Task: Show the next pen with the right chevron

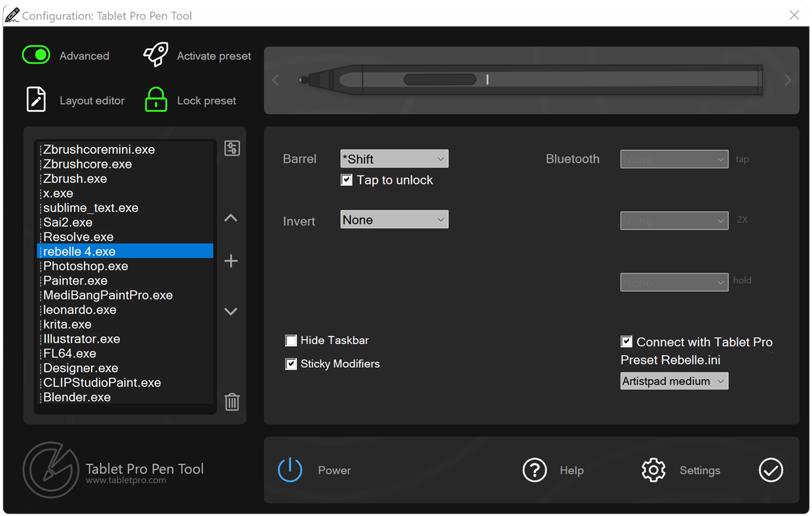Action: pos(787,80)
